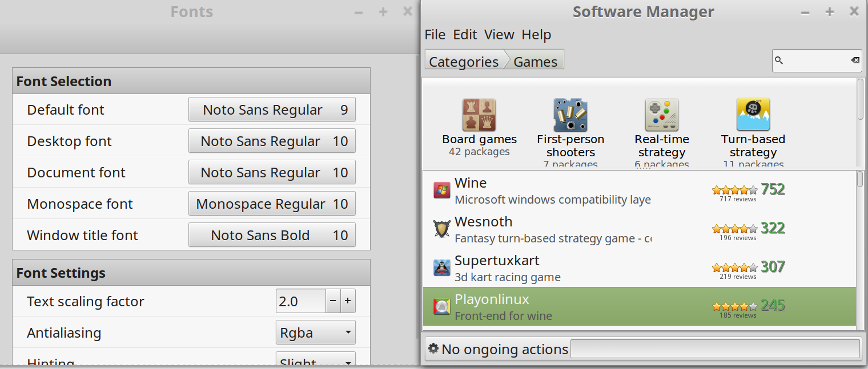Maximize the Fonts window
Viewport: 868px width, 369px height.
pyautogui.click(x=383, y=12)
